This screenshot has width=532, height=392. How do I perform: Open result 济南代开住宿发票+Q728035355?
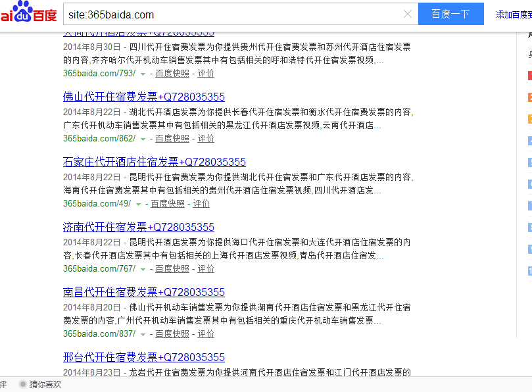[x=139, y=228]
